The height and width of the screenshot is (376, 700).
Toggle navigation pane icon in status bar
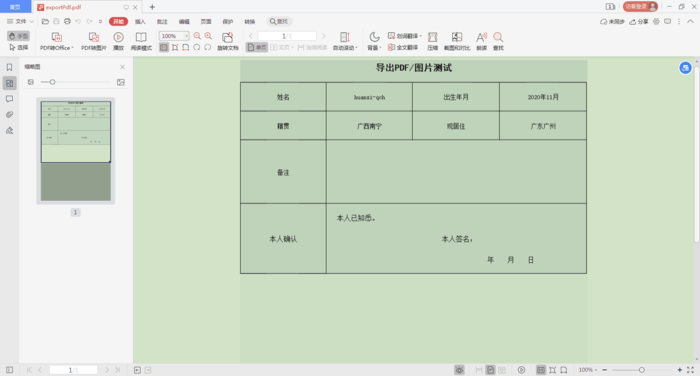pos(9,370)
